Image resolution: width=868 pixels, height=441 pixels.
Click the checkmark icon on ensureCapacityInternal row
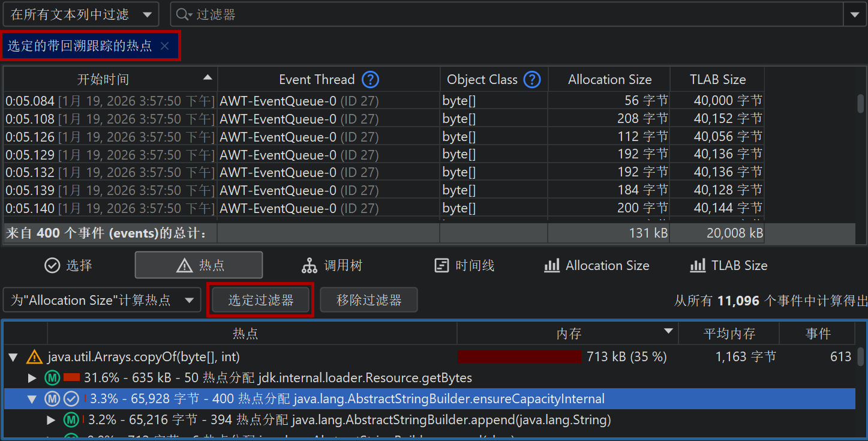point(71,399)
